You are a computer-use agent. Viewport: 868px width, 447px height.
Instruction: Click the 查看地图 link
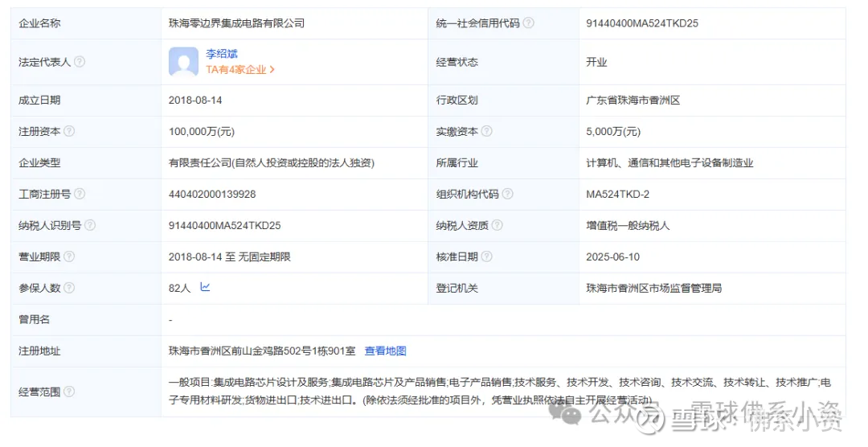(x=385, y=351)
